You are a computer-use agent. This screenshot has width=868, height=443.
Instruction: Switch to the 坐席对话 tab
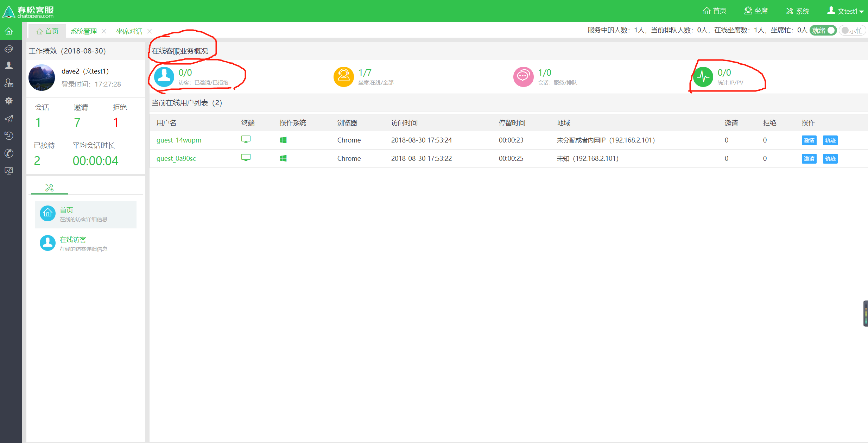129,31
